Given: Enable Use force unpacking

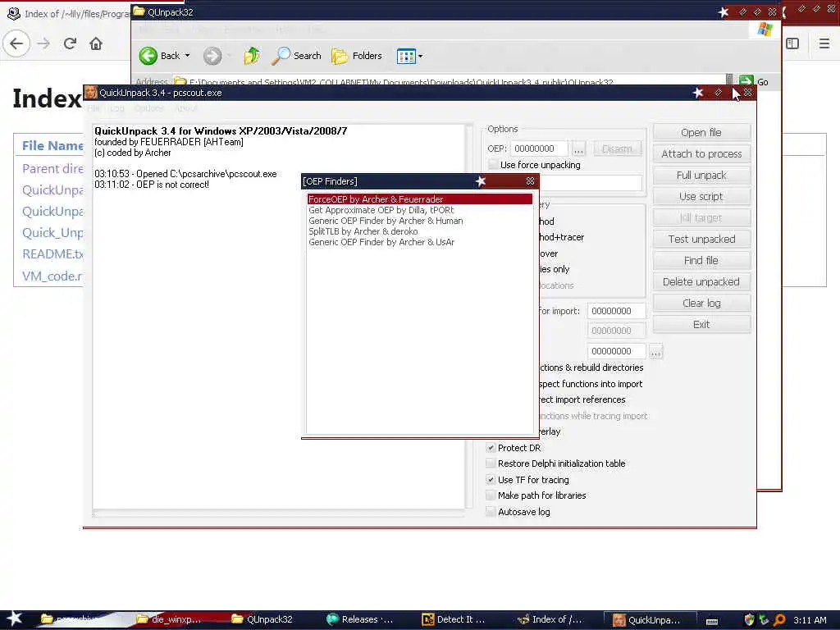Looking at the screenshot, I should pos(493,164).
